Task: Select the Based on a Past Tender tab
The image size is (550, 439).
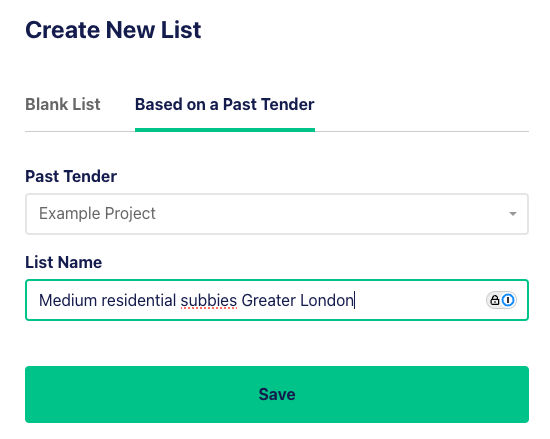Action: (225, 104)
